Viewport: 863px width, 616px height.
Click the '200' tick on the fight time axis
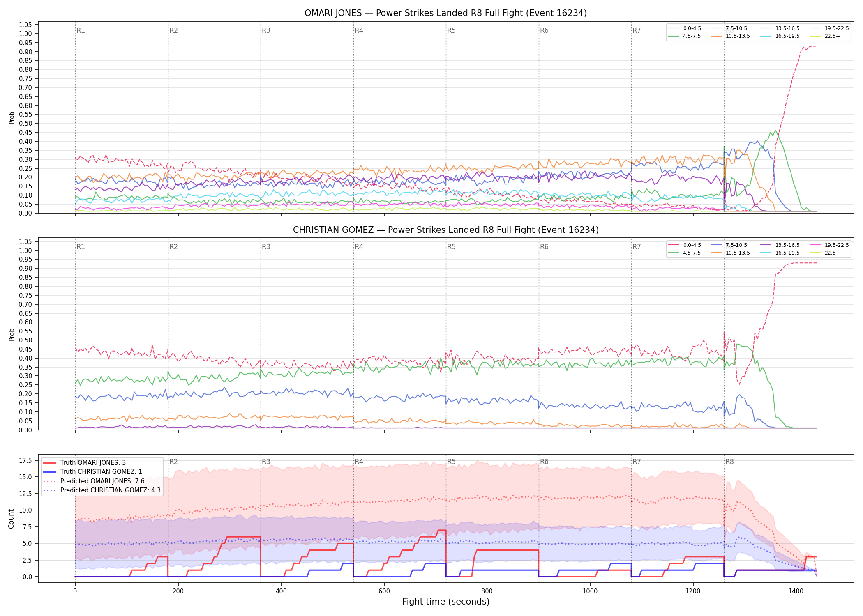(178, 591)
